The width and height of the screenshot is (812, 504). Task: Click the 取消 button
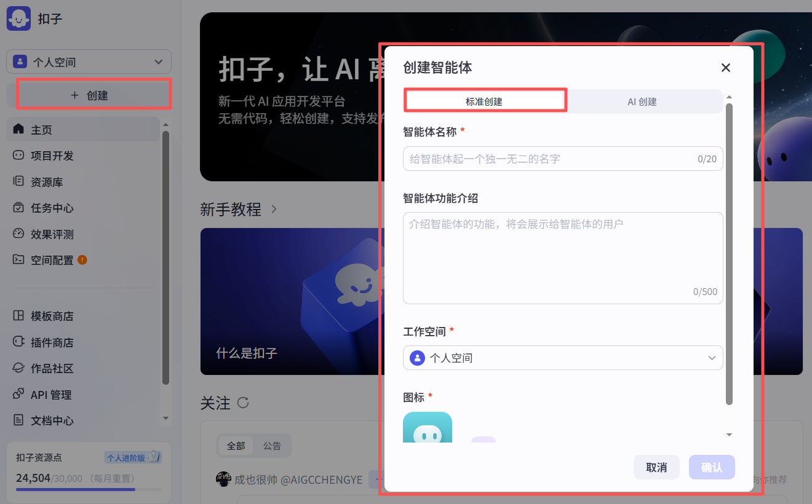[x=656, y=467]
